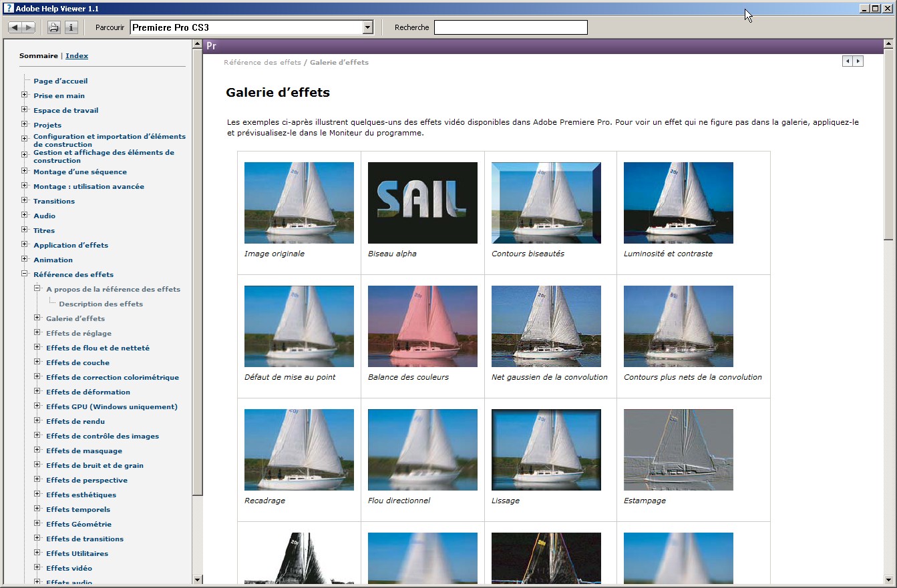Open Effets de flou et de netteté
The width and height of the screenshot is (897, 588).
(x=98, y=348)
